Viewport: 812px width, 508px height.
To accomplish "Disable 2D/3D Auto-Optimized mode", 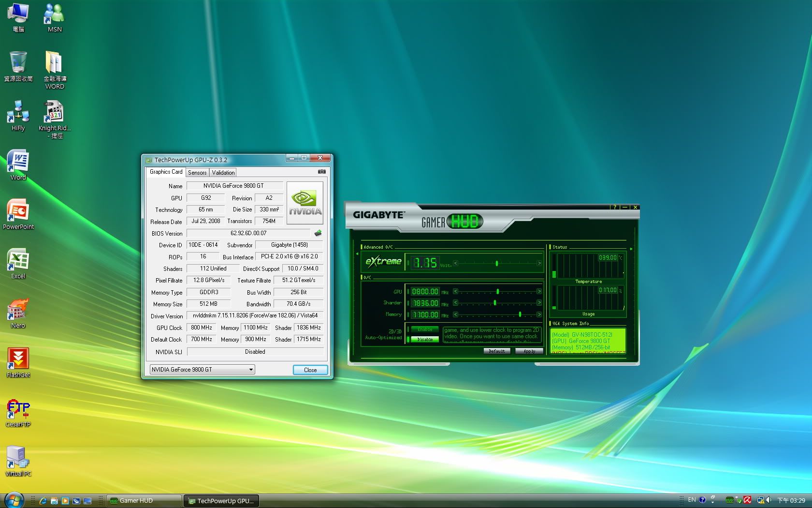I will pyautogui.click(x=425, y=339).
